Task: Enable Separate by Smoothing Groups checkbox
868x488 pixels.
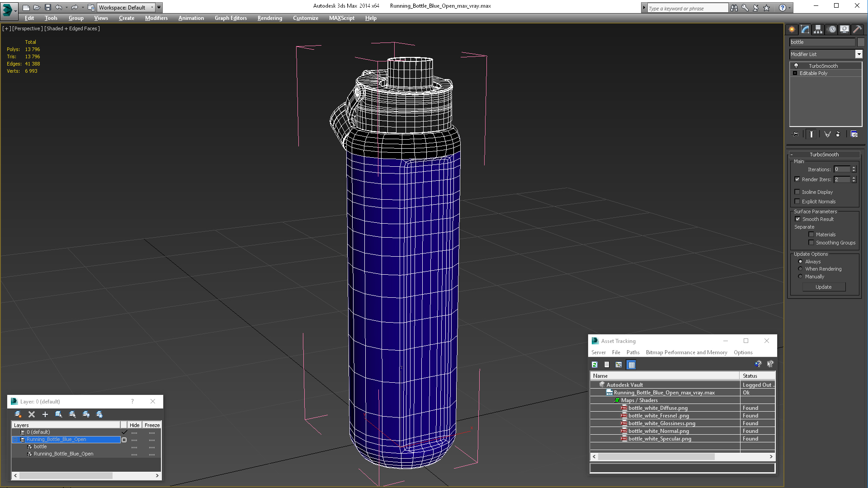Action: coord(811,243)
